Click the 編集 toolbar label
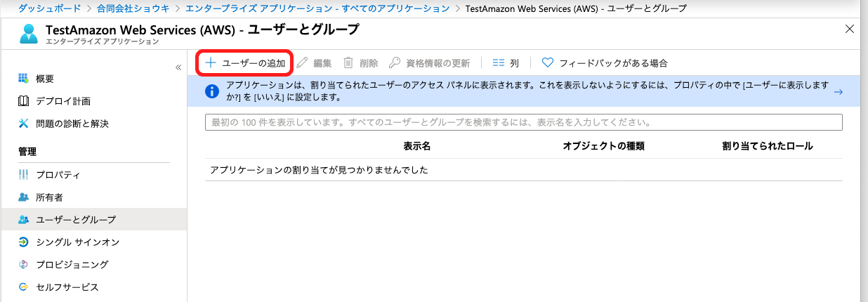This screenshot has width=868, height=302. 322,63
